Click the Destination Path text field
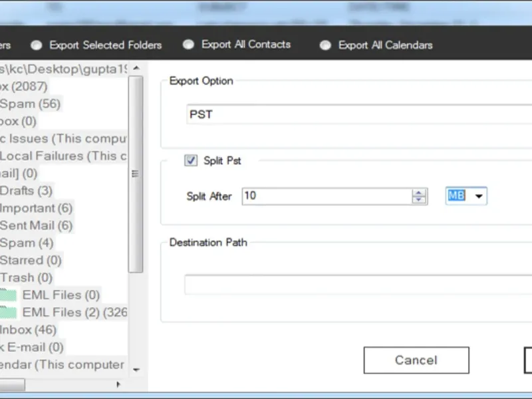Viewport: 532px width, 399px height. 359,285
